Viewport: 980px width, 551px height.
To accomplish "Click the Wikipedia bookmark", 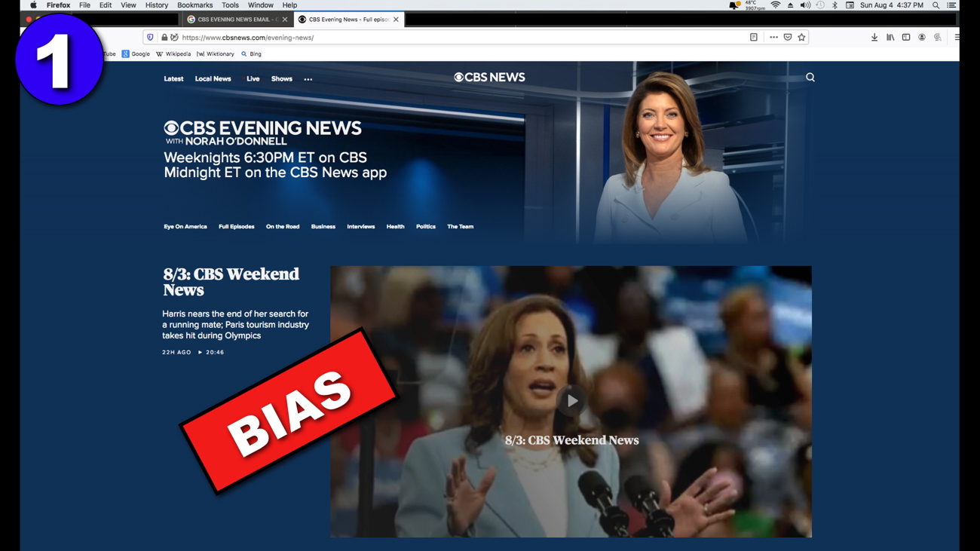I will pos(173,54).
